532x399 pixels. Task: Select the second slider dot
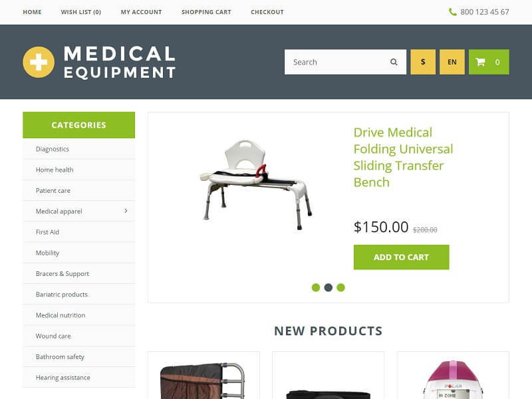(x=328, y=287)
